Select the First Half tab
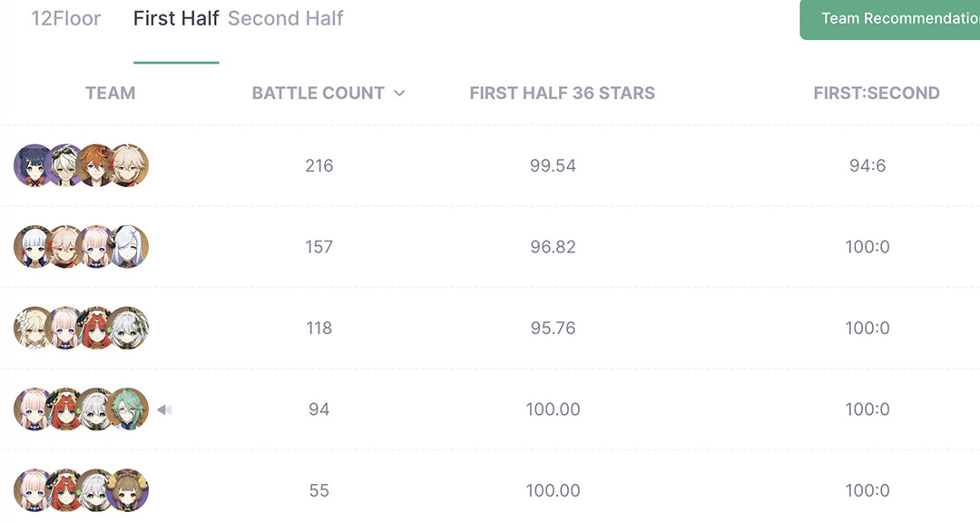The image size is (980, 523). tap(176, 19)
